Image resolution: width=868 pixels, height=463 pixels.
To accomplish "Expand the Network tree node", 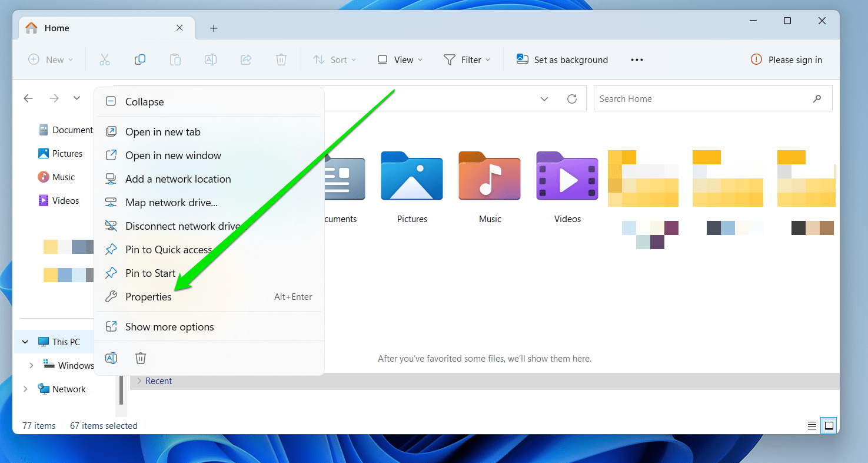I will click(25, 389).
